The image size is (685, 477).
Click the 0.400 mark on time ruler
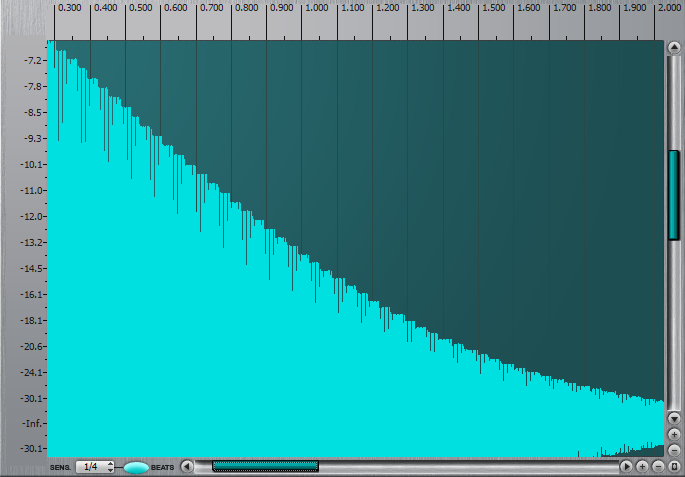coord(105,8)
